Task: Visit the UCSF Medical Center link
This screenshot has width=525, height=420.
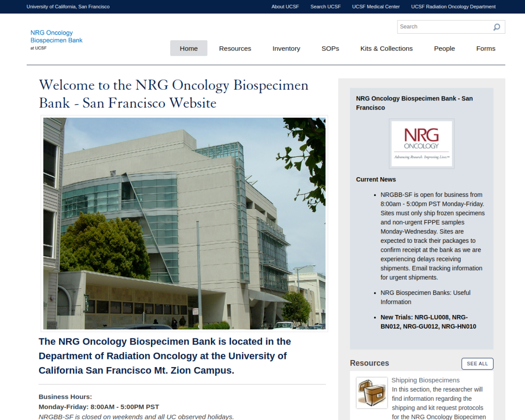Action: [376, 7]
